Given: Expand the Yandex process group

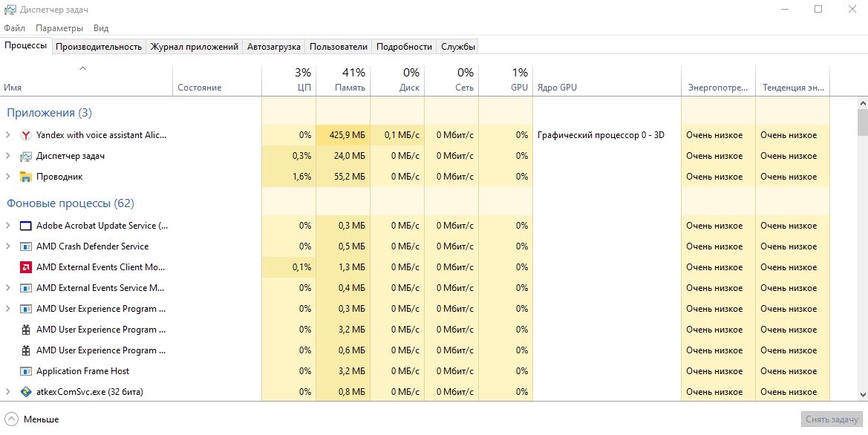Looking at the screenshot, I should pyautogui.click(x=8, y=135).
